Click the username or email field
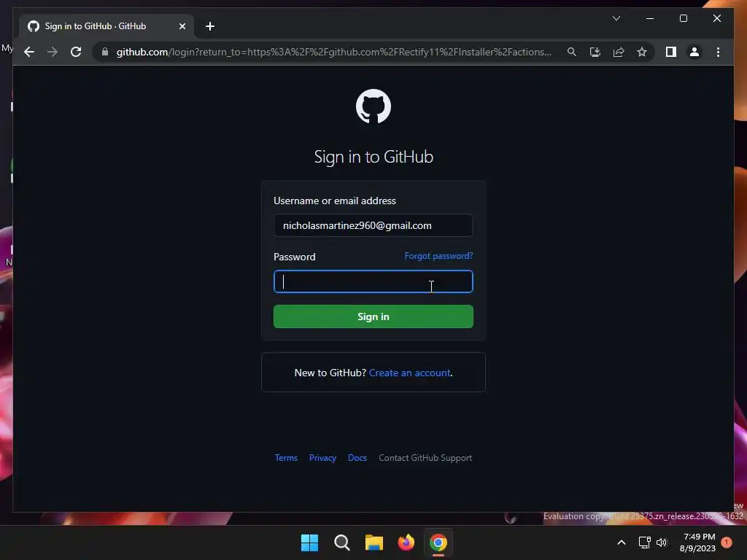This screenshot has width=747, height=560. click(x=373, y=225)
